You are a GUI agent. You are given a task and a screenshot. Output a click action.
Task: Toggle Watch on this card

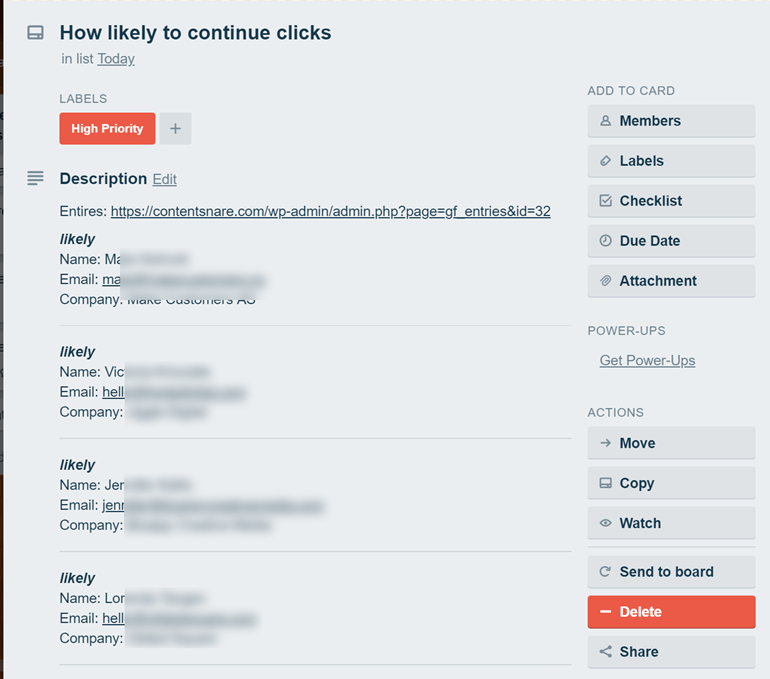(x=671, y=523)
